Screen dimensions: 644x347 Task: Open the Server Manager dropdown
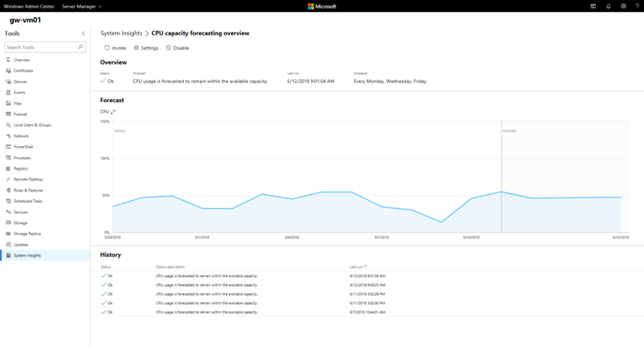tap(81, 6)
